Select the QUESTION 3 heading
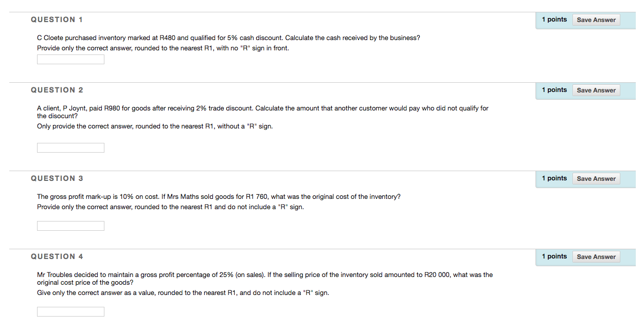Image resolution: width=644 pixels, height=332 pixels. coord(57,178)
